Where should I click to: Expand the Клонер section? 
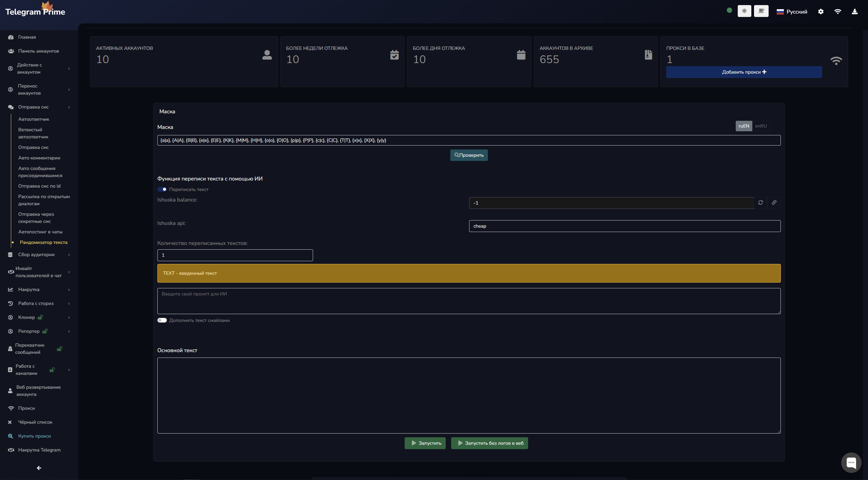click(39, 317)
